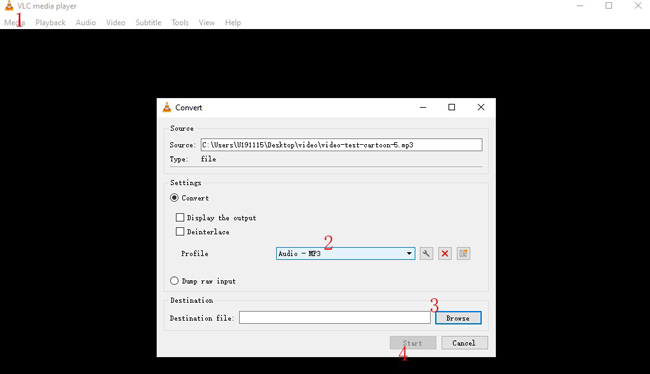
Task: Open the Media menu
Action: point(15,22)
